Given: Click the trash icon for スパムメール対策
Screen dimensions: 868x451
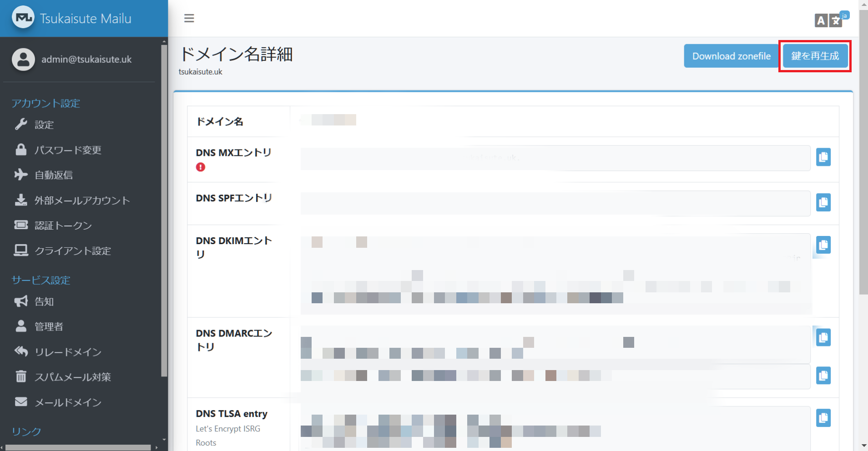Looking at the screenshot, I should click(21, 376).
